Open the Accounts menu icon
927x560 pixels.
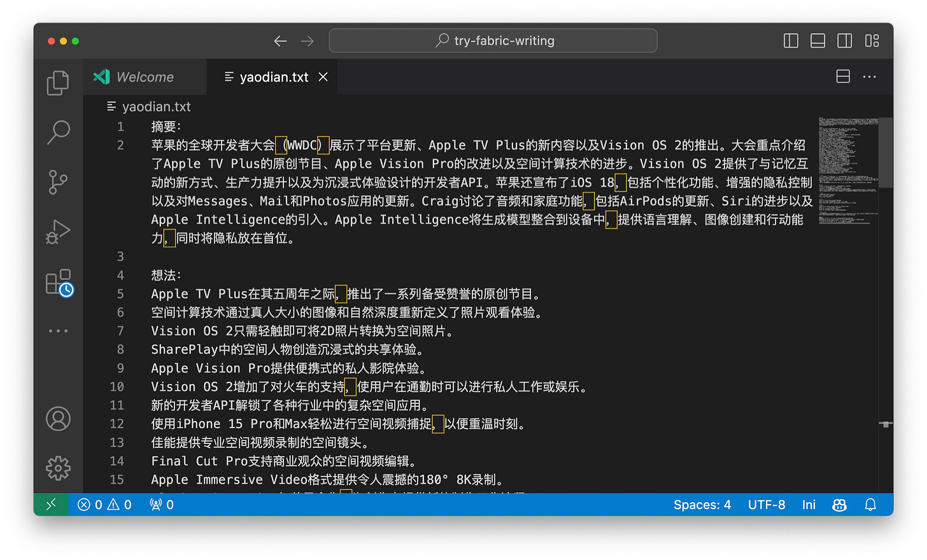tap(58, 419)
